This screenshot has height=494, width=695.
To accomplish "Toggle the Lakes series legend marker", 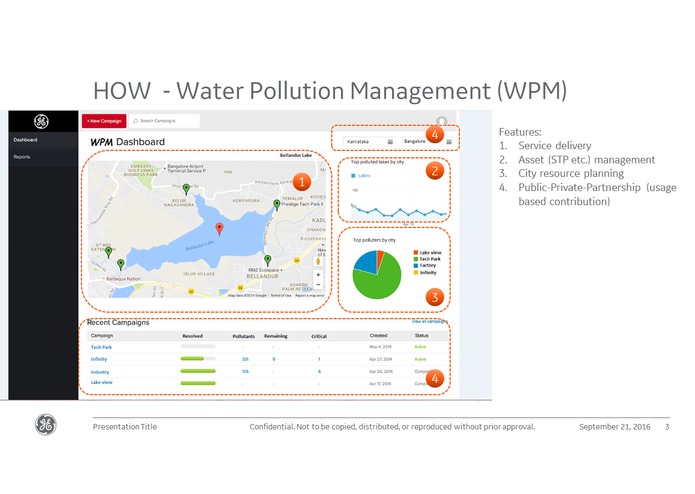I will tap(353, 176).
